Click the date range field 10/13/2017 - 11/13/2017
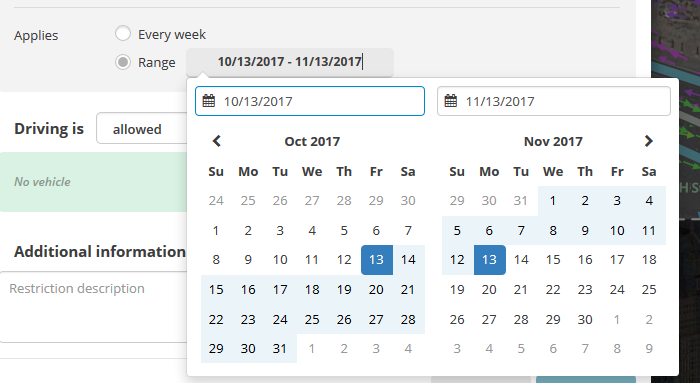Image resolution: width=700 pixels, height=383 pixels. click(x=290, y=62)
